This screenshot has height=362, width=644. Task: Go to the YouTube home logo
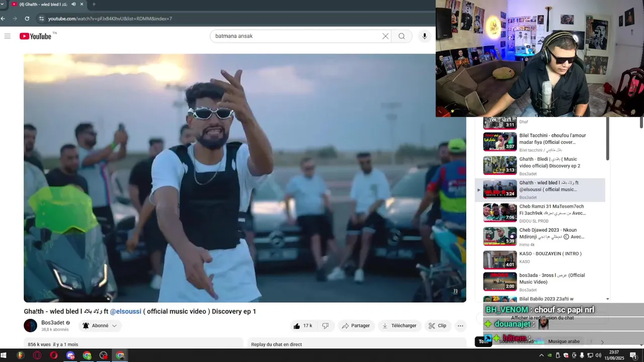coord(35,36)
